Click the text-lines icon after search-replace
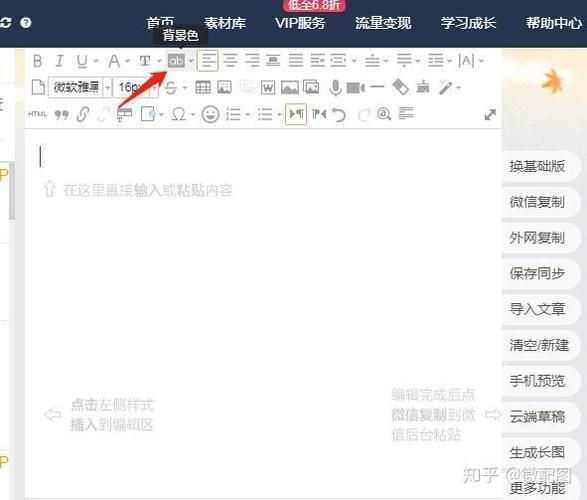Image resolution: width=587 pixels, height=500 pixels. point(406,113)
